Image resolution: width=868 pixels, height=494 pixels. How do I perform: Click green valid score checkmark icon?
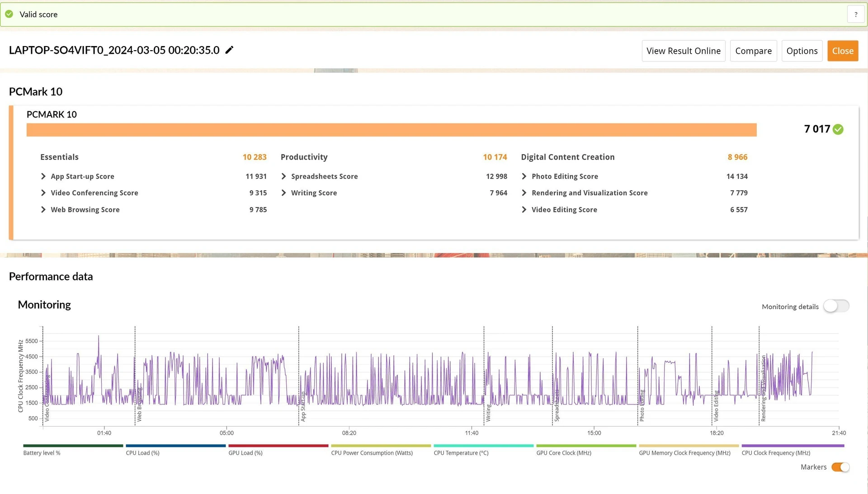click(9, 14)
